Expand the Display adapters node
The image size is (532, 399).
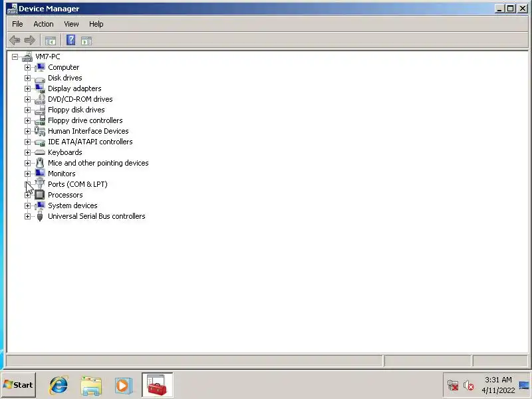tap(27, 89)
